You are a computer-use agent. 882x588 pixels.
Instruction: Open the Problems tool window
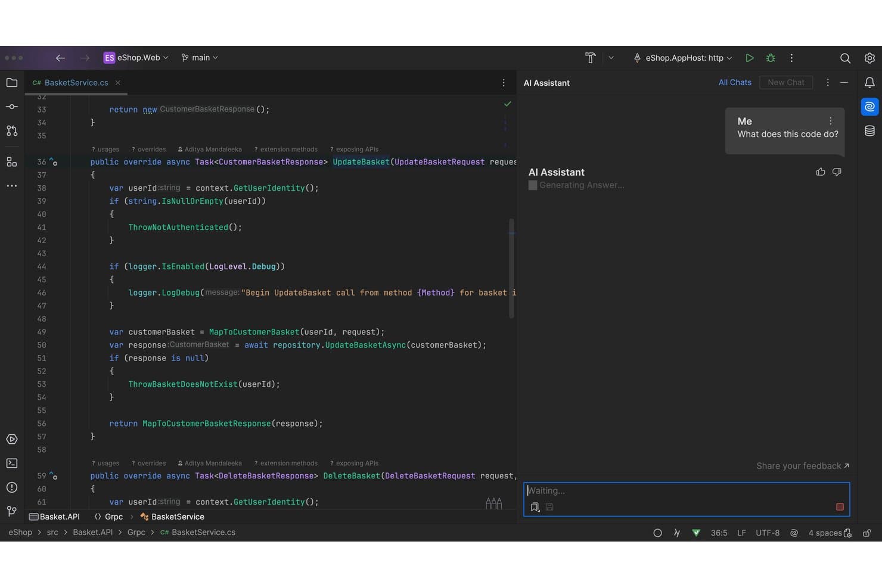(12, 487)
